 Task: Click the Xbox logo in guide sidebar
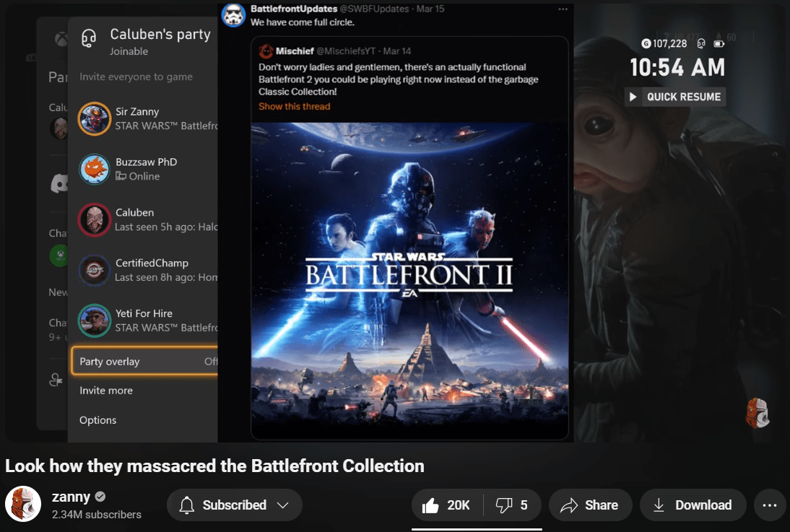(x=61, y=39)
